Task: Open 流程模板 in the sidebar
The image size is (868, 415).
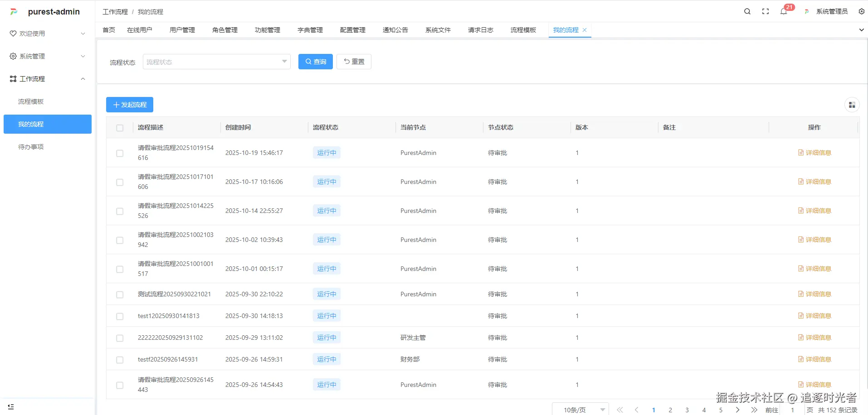Action: click(x=48, y=101)
